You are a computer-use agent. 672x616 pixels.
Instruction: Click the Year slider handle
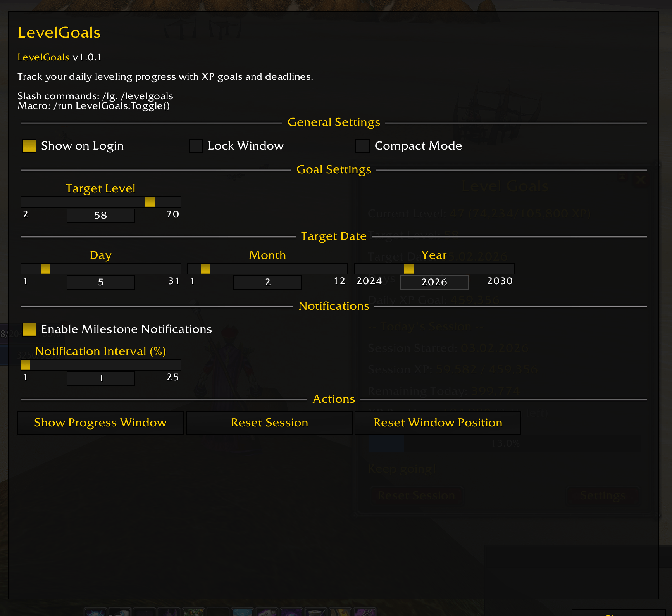(409, 269)
